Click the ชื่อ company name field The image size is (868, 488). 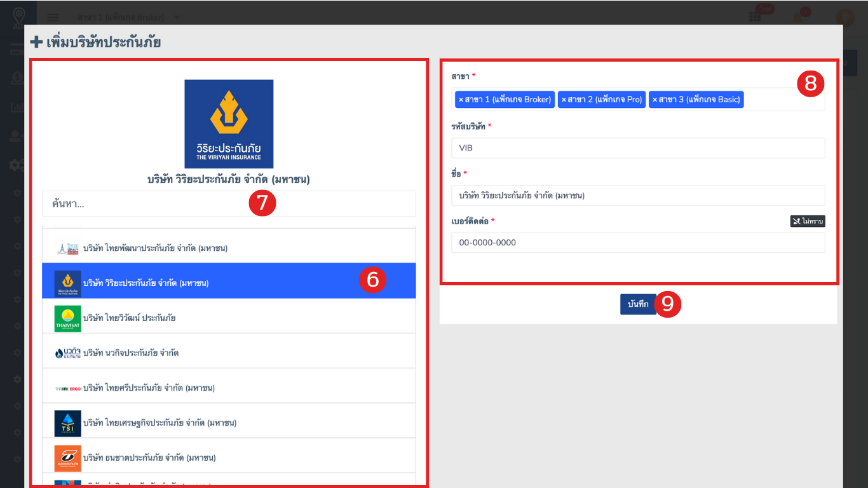point(638,195)
